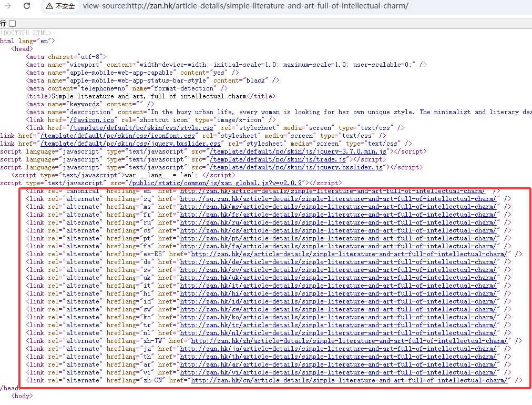Screen dimensions: 532x405
Task: Open the zan.hk/ko/ alternate URL
Action: click(338, 317)
